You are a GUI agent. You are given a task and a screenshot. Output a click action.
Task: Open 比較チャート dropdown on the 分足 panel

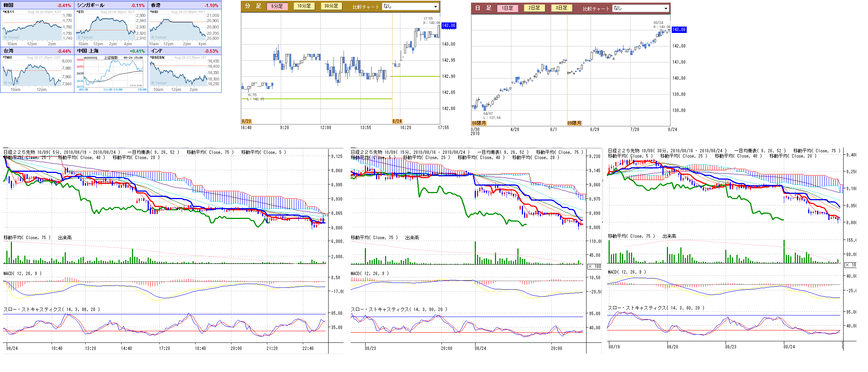[x=410, y=6]
